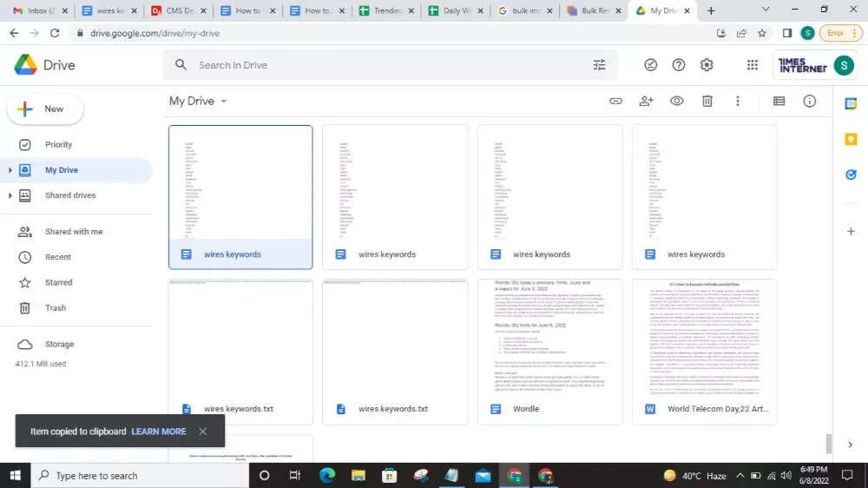Viewport: 868px width, 488px height.
Task: Switch to list layout view
Action: pyautogui.click(x=779, y=101)
